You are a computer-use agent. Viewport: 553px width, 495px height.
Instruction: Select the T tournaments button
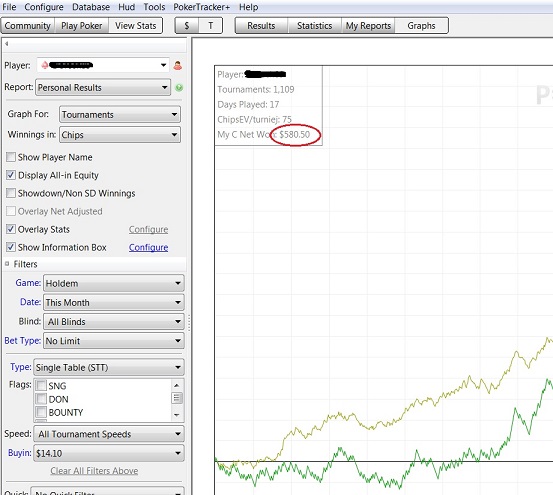coord(211,26)
